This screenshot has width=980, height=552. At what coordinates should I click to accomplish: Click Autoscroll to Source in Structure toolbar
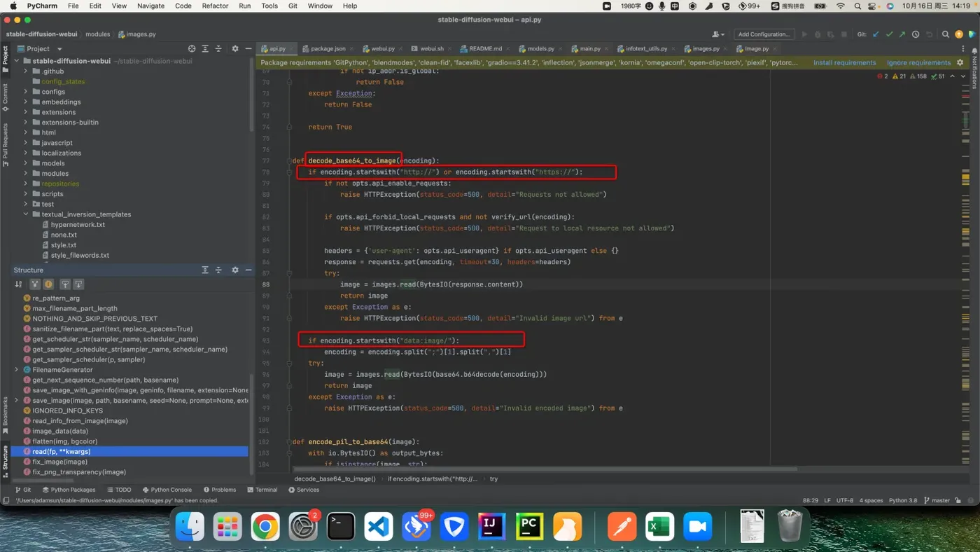64,284
